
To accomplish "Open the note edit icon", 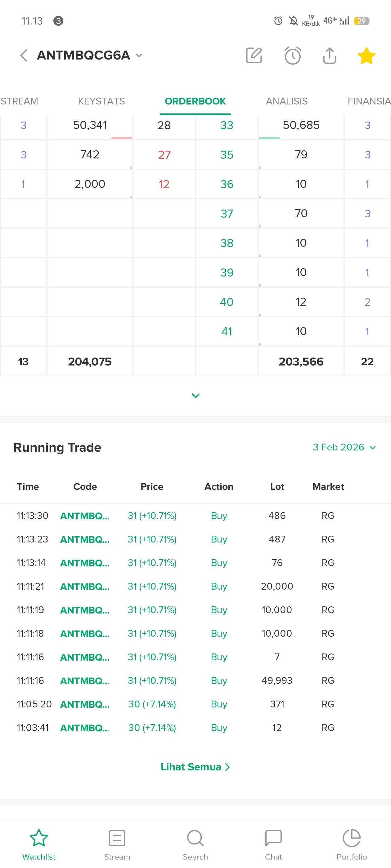I will (x=254, y=55).
